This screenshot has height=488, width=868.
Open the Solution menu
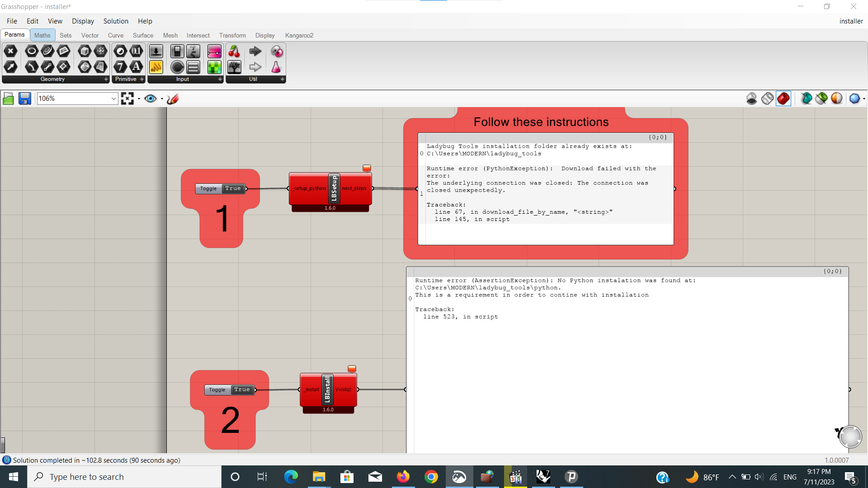point(116,21)
